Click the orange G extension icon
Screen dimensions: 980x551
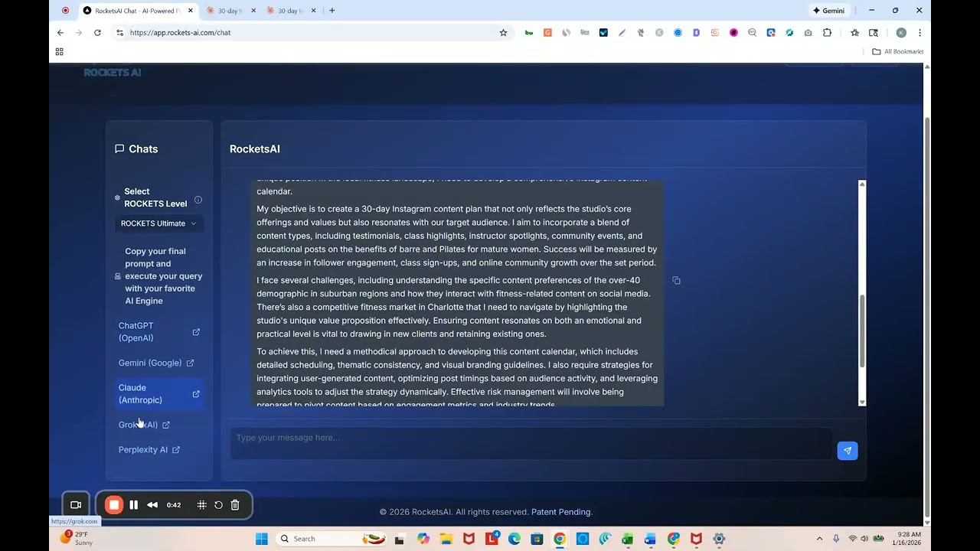tap(547, 33)
